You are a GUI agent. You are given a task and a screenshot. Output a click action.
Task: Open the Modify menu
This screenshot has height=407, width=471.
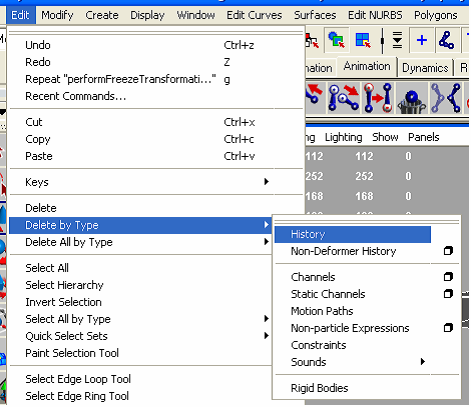click(57, 15)
